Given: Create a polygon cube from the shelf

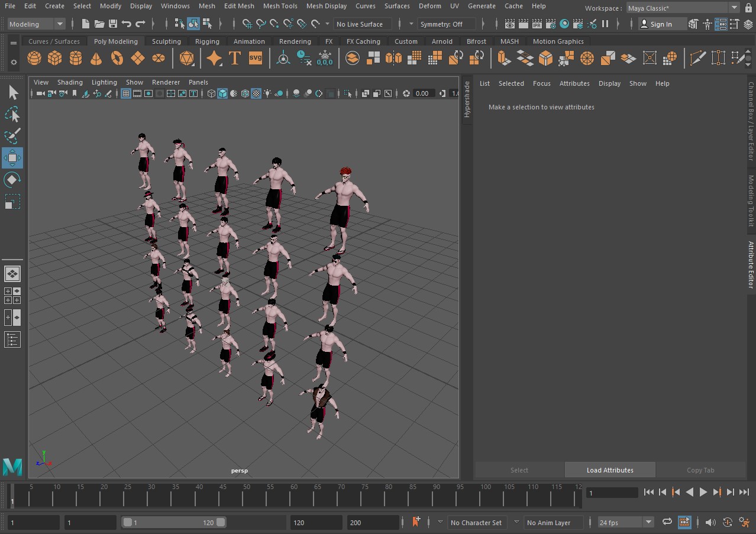Looking at the screenshot, I should tap(55, 59).
